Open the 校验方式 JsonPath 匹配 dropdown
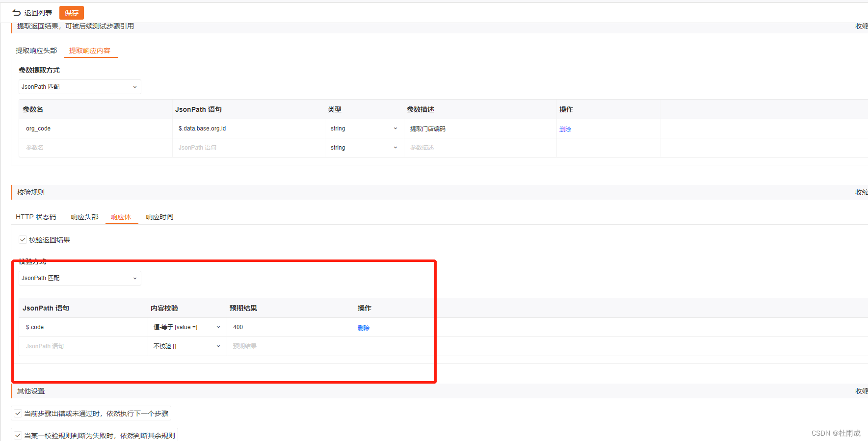 pyautogui.click(x=80, y=278)
